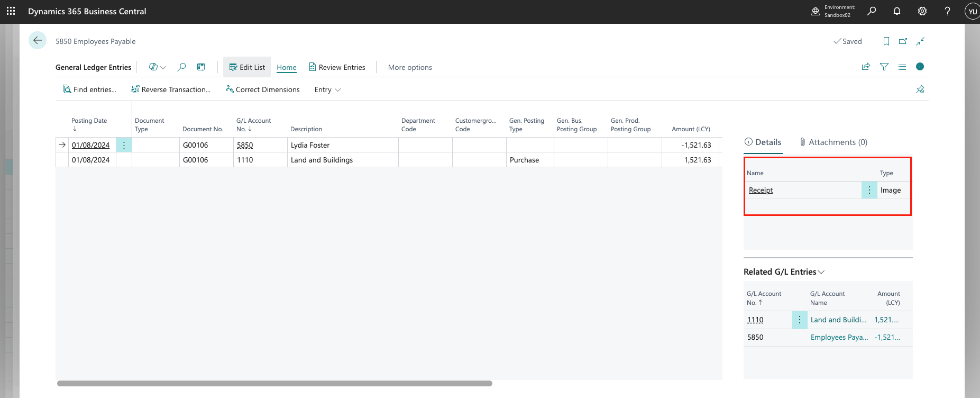Open row menu for Receipt attachment
980x398 pixels.
[x=869, y=190]
